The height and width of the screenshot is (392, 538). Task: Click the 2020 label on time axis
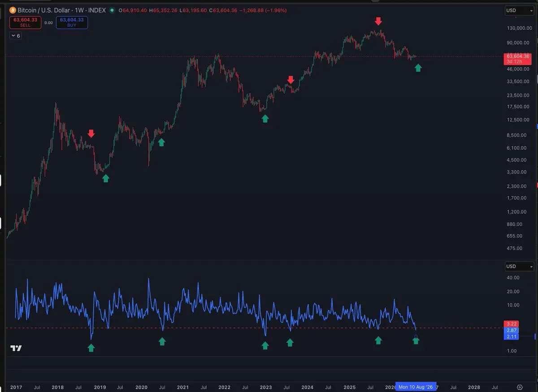pos(141,387)
